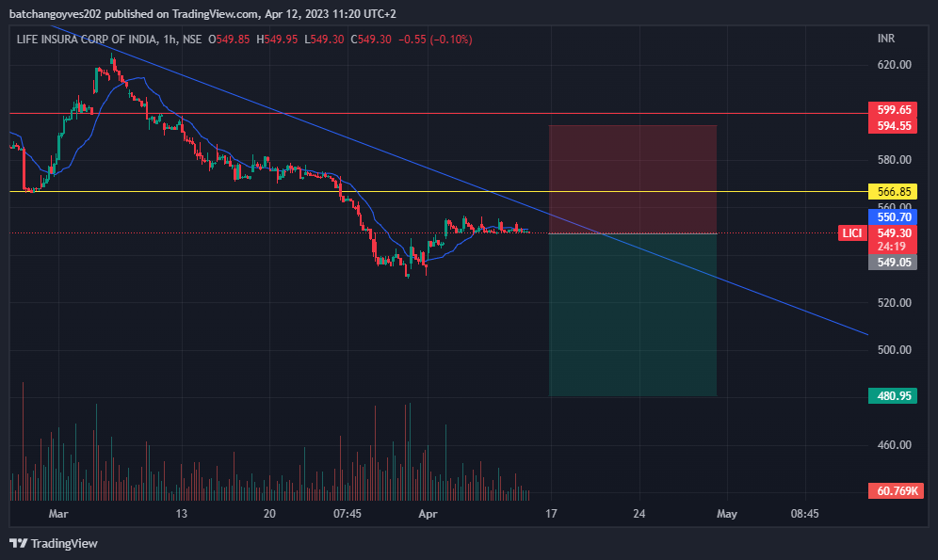Click the 1h interval label in the legend
The image size is (938, 560).
point(170,40)
